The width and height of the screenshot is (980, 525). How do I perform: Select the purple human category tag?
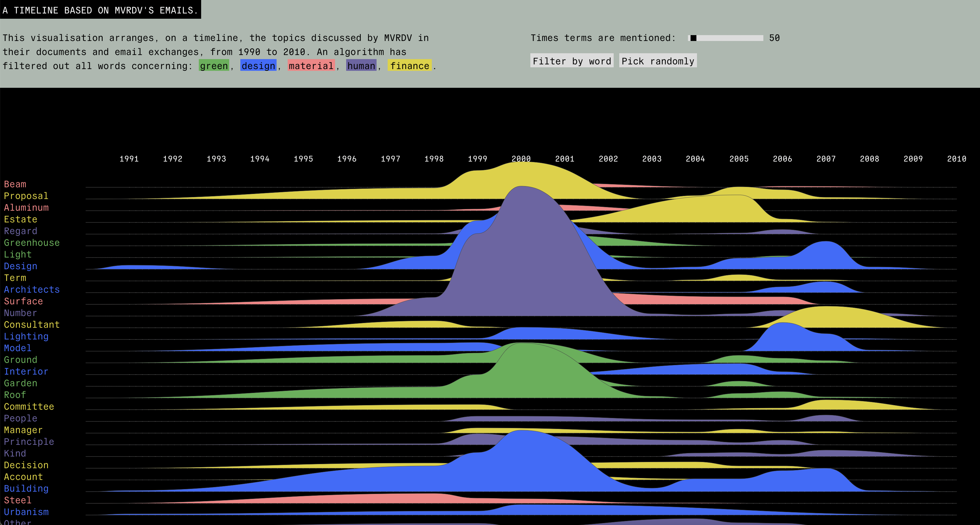361,66
